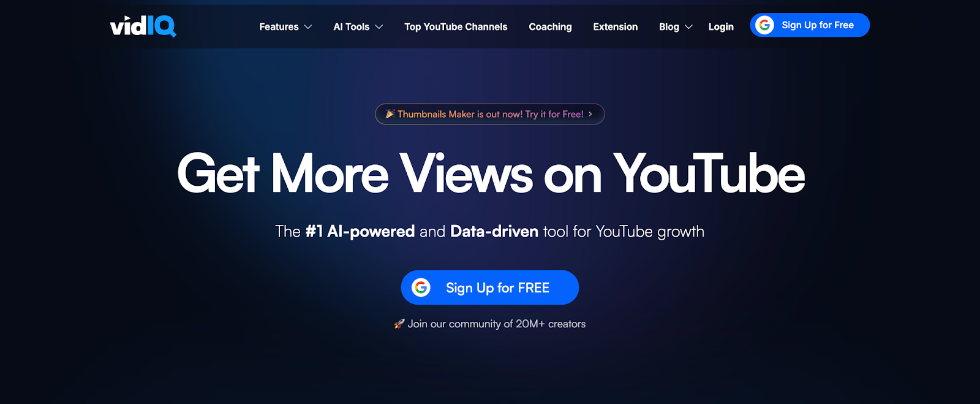Go to Top YouTube Channels
The height and width of the screenshot is (404, 980).
[x=456, y=27]
